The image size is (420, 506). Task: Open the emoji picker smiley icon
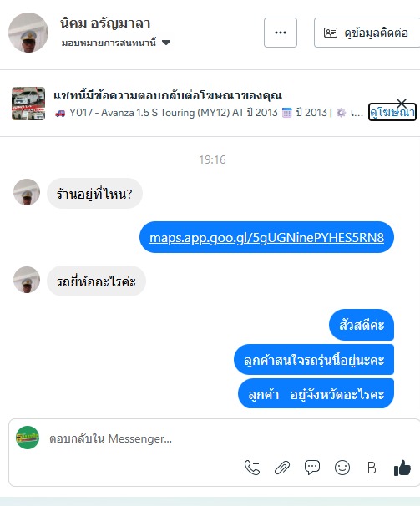[x=342, y=468]
